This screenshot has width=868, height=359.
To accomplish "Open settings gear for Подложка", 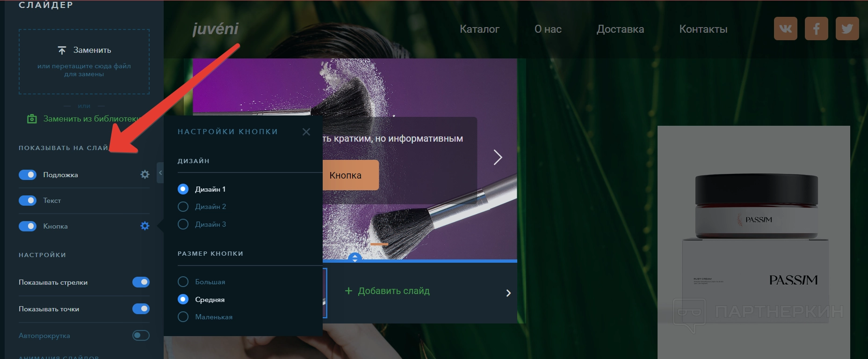I will point(145,174).
